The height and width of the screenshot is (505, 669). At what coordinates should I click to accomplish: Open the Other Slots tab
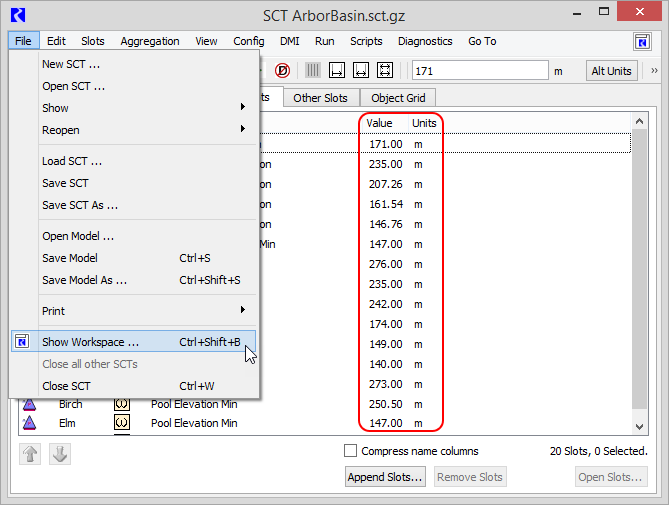320,98
